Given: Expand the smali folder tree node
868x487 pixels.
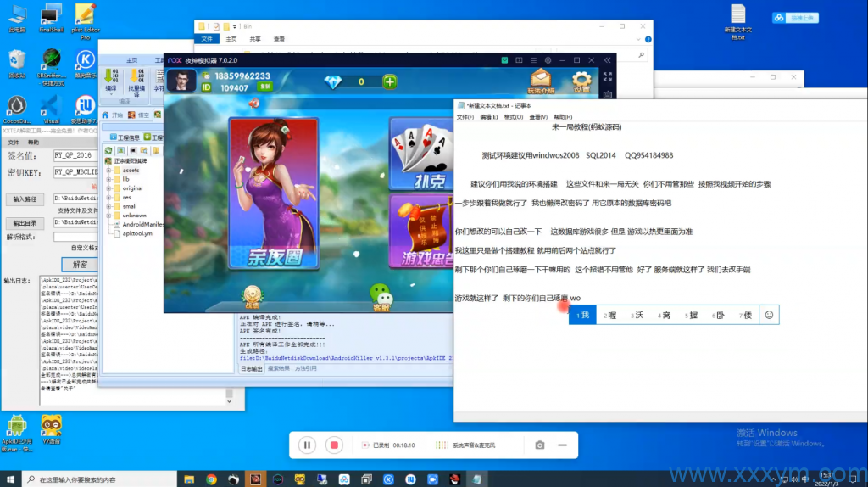Looking at the screenshot, I should (108, 206).
